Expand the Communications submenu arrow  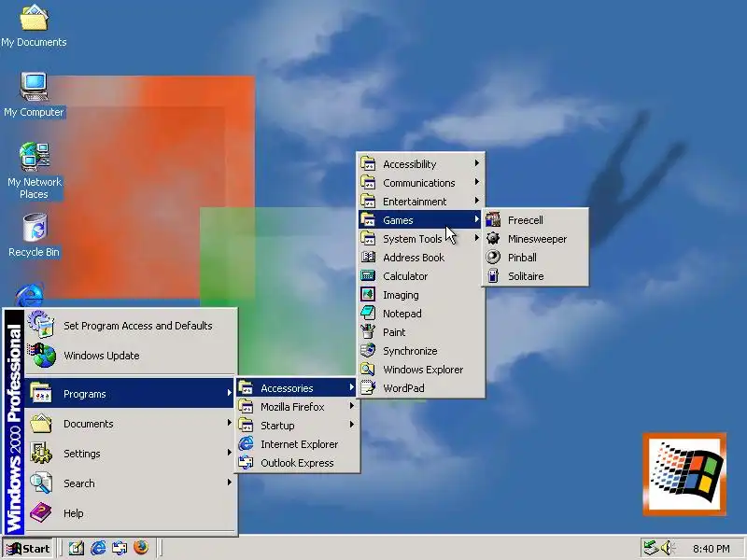click(477, 182)
